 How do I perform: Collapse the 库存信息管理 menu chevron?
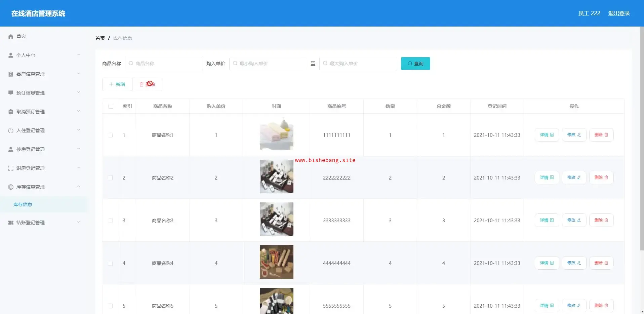[79, 187]
